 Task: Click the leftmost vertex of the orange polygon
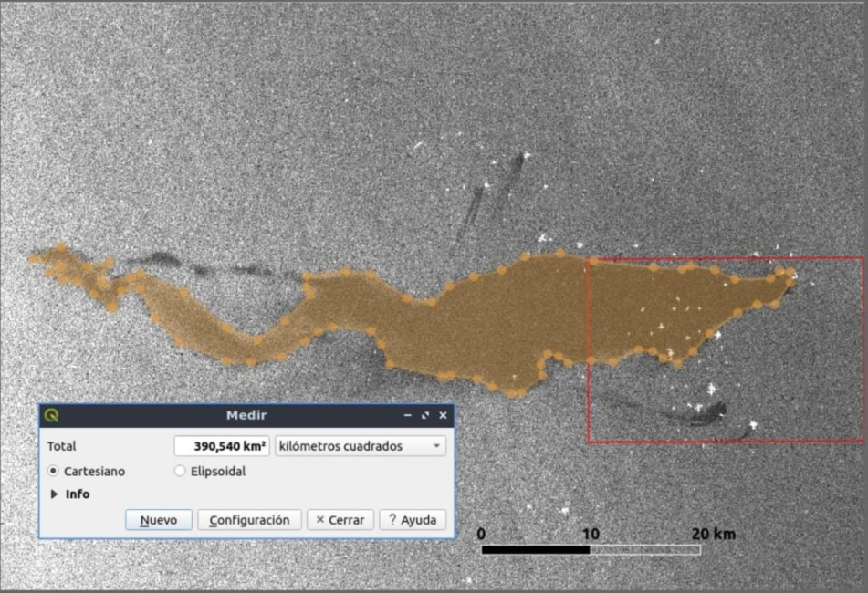[x=34, y=258]
